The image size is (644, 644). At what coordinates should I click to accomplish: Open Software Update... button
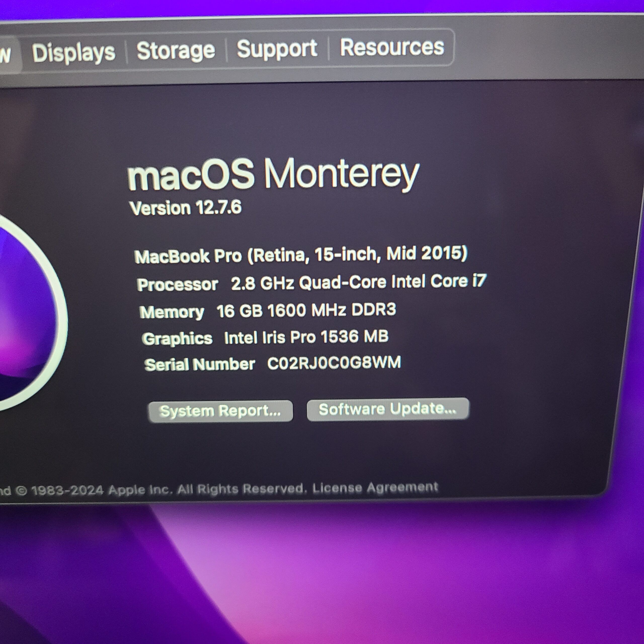[x=388, y=409]
